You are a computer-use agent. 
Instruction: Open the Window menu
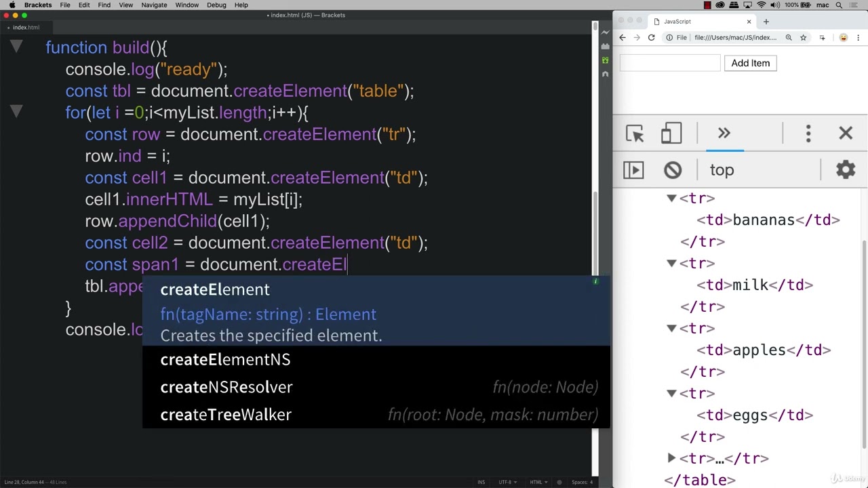click(186, 5)
